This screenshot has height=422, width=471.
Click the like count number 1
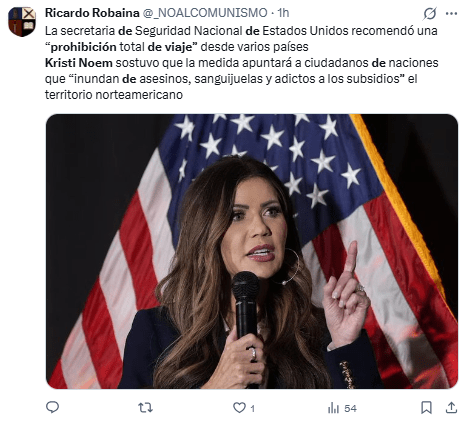tap(252, 408)
